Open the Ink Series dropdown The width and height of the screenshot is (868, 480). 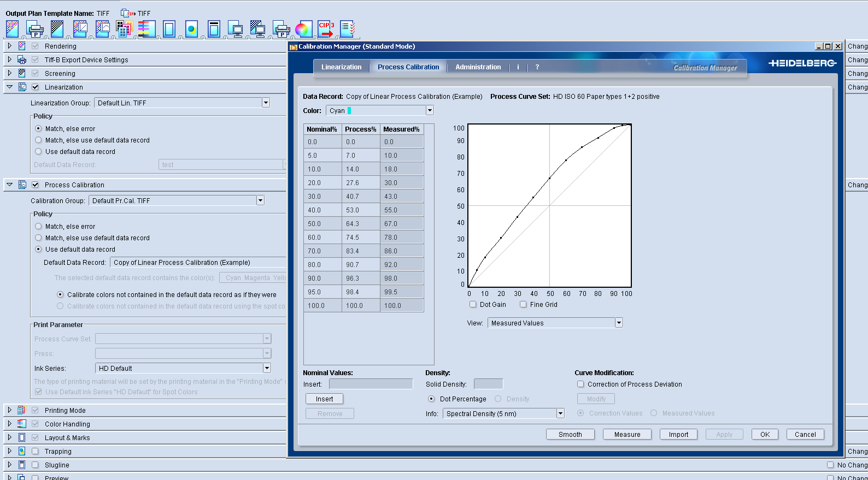coord(267,369)
